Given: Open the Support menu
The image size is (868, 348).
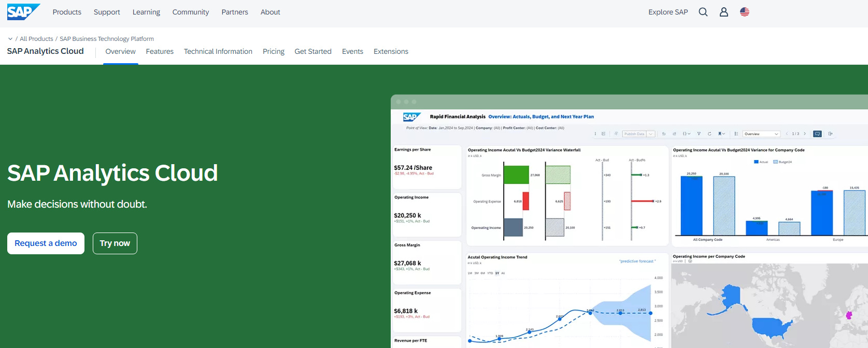Looking at the screenshot, I should pos(107,12).
